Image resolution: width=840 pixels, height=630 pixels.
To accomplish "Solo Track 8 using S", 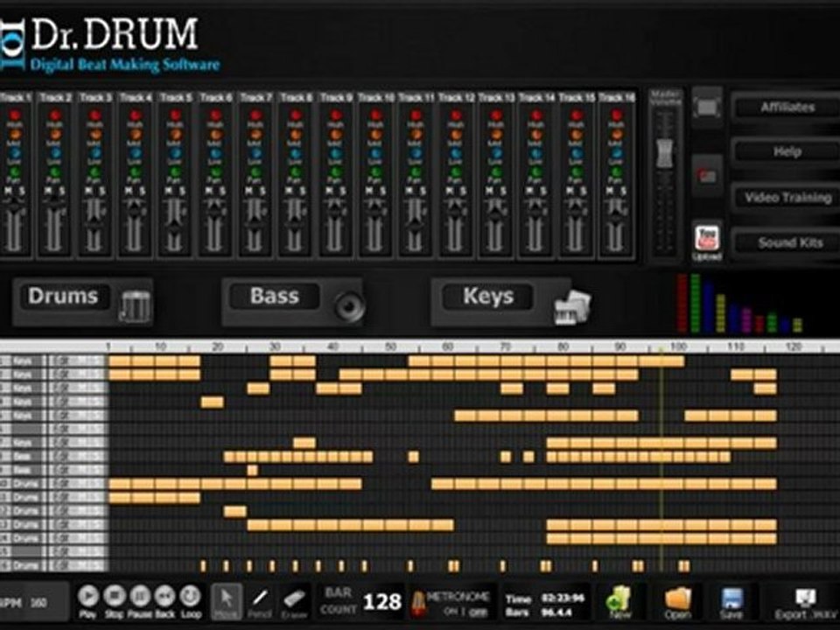I will (x=304, y=191).
